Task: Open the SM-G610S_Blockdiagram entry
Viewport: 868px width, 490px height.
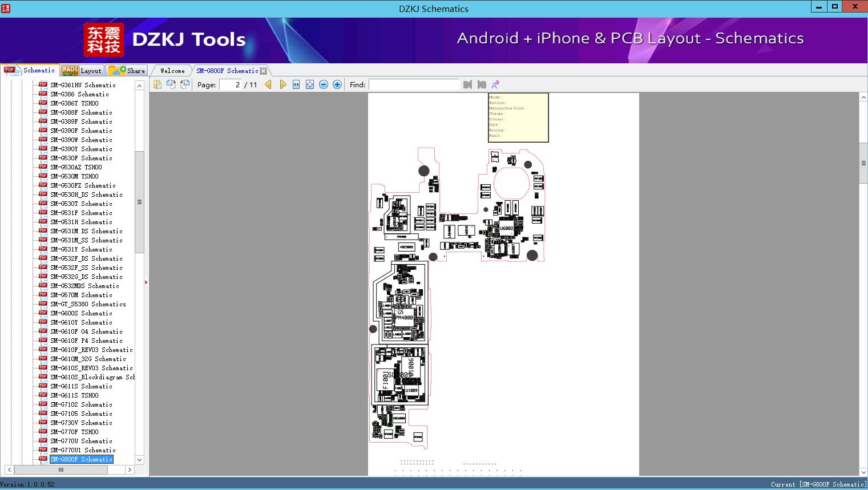Action: pyautogui.click(x=92, y=377)
